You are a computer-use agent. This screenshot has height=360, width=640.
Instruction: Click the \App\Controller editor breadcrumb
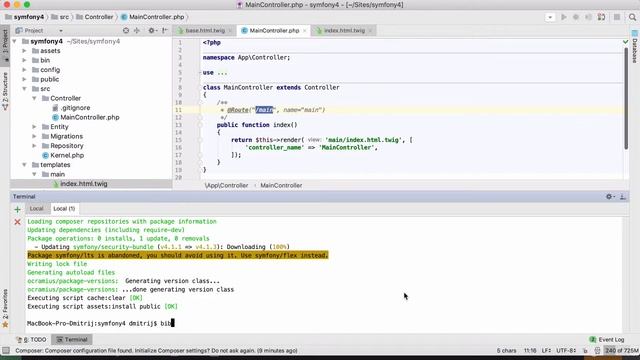point(227,185)
